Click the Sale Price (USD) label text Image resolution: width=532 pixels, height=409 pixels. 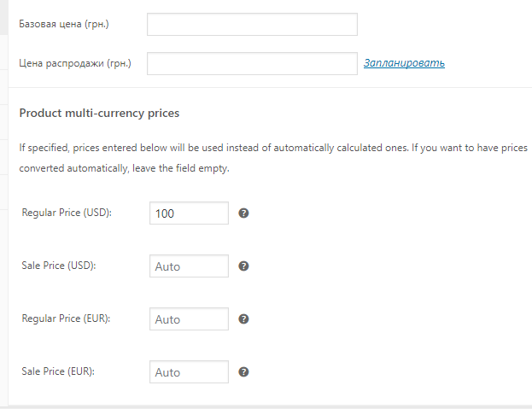coord(59,266)
